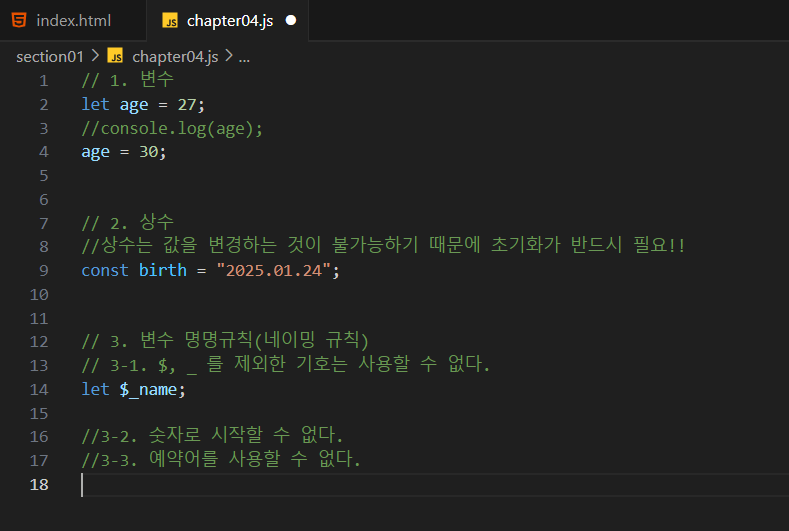The image size is (789, 531).
Task: Click line number 18 in gutter
Action: [39, 485]
